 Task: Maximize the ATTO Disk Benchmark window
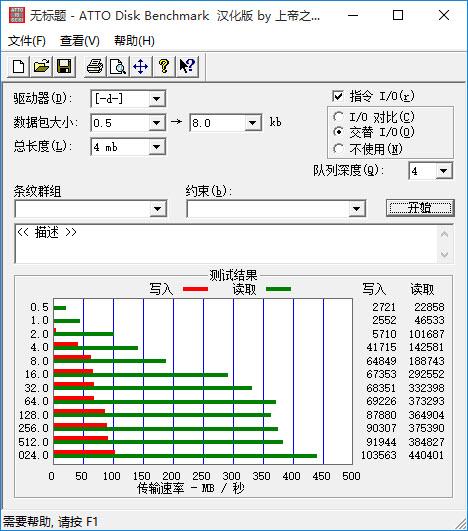tap(398, 15)
